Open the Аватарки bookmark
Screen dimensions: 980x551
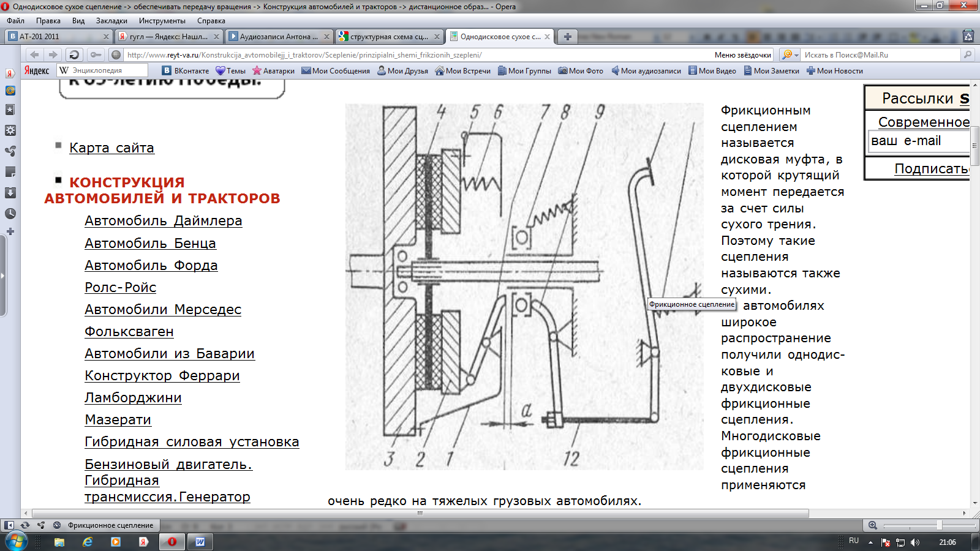tap(273, 70)
